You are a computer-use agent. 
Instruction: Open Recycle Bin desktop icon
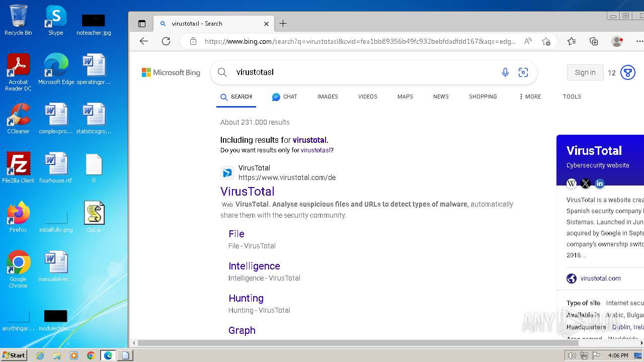coord(18,20)
